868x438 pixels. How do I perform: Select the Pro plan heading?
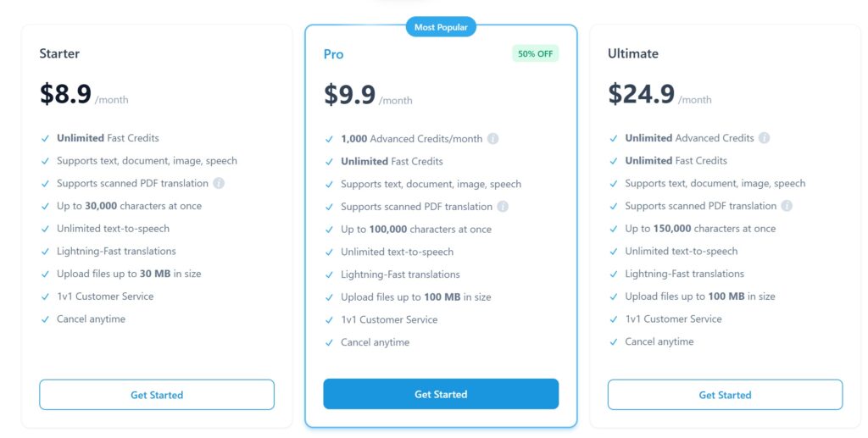tap(333, 54)
